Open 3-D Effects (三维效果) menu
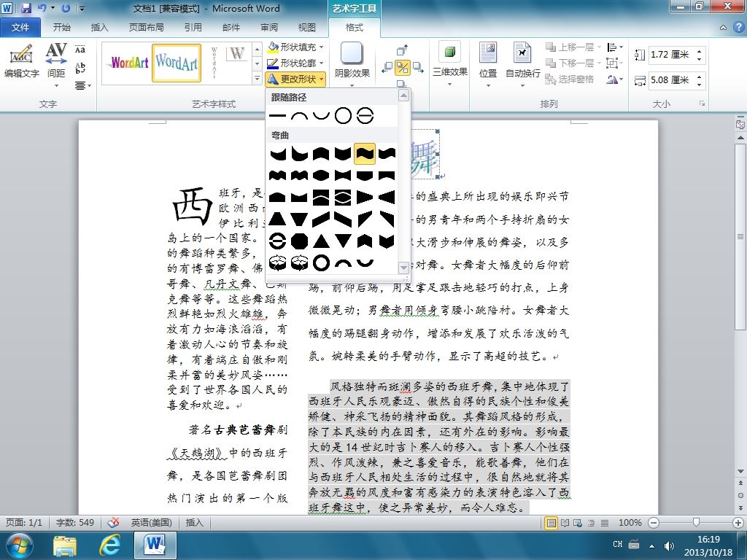Screen dimensions: 747x560 449,64
